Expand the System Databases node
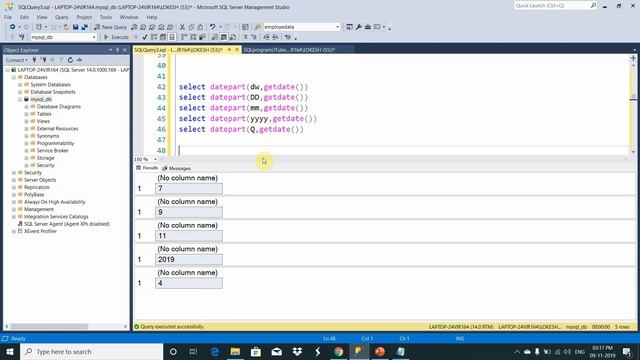 tap(20, 84)
